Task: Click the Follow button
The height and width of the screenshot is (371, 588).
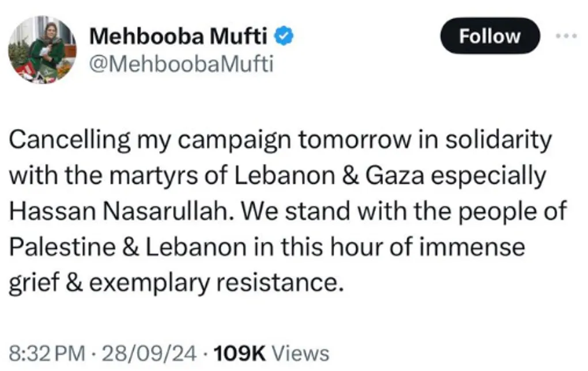Action: point(489,36)
